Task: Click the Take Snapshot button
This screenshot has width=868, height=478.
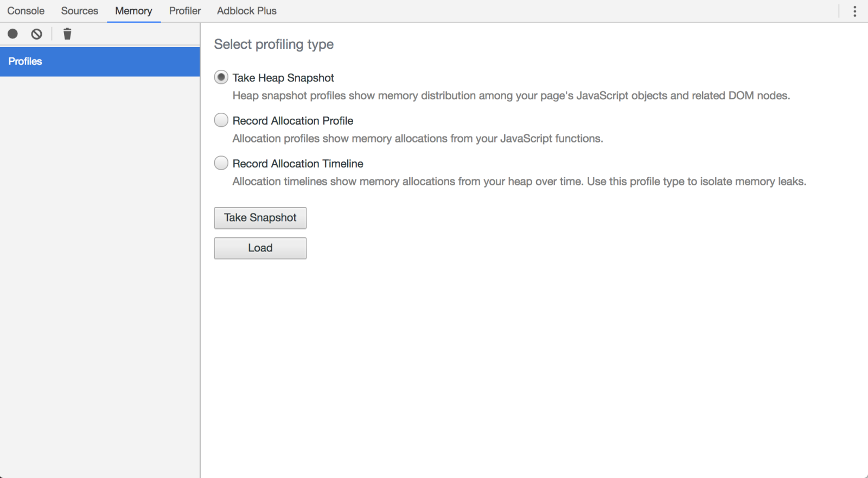Action: (x=260, y=218)
